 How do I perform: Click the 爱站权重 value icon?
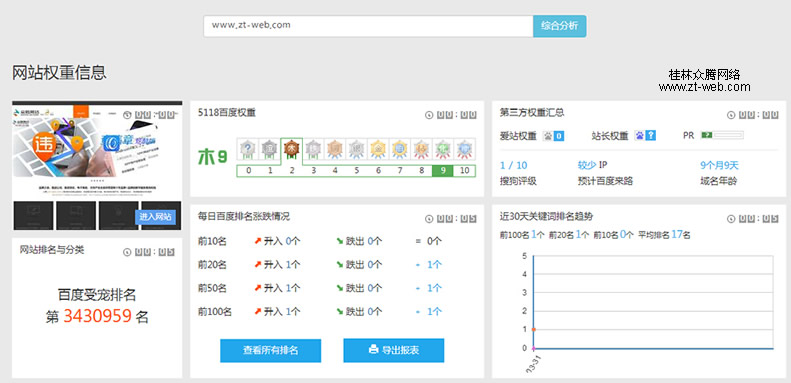point(553,136)
